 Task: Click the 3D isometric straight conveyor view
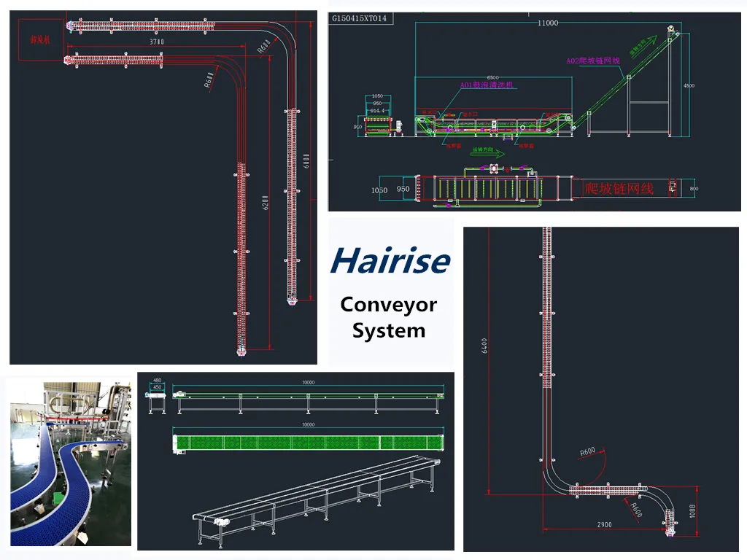pyautogui.click(x=317, y=503)
